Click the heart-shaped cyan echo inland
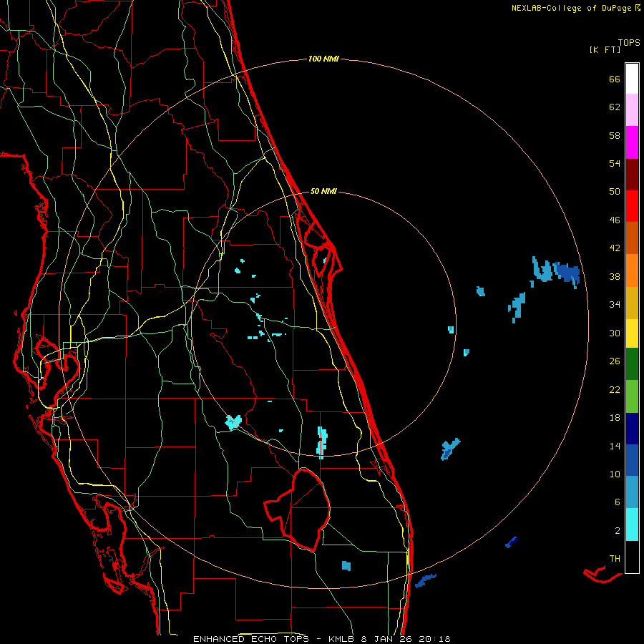 [x=233, y=421]
